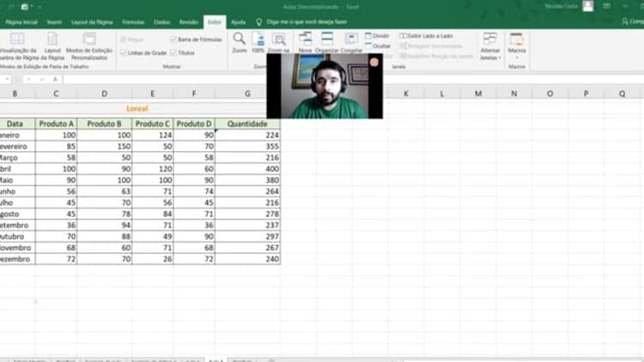Select Quantidade cell with value 355
Image resolution: width=644 pixels, height=362 pixels.
tap(247, 146)
